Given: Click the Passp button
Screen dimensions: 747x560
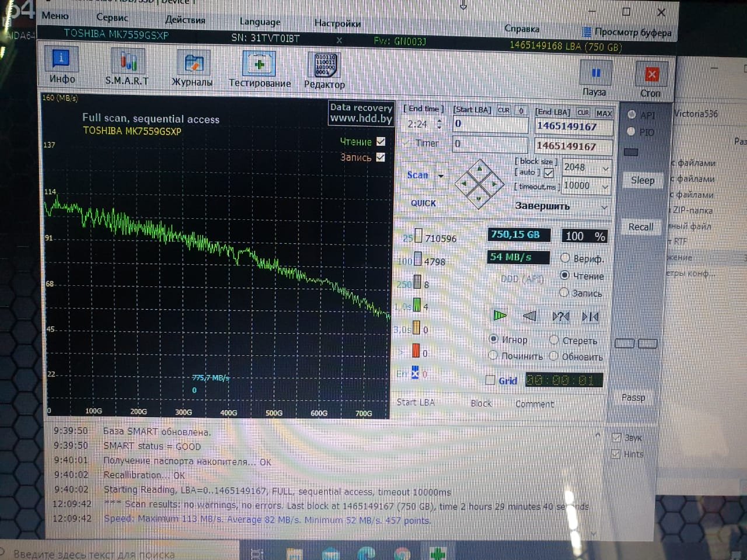Looking at the screenshot, I should tap(633, 397).
